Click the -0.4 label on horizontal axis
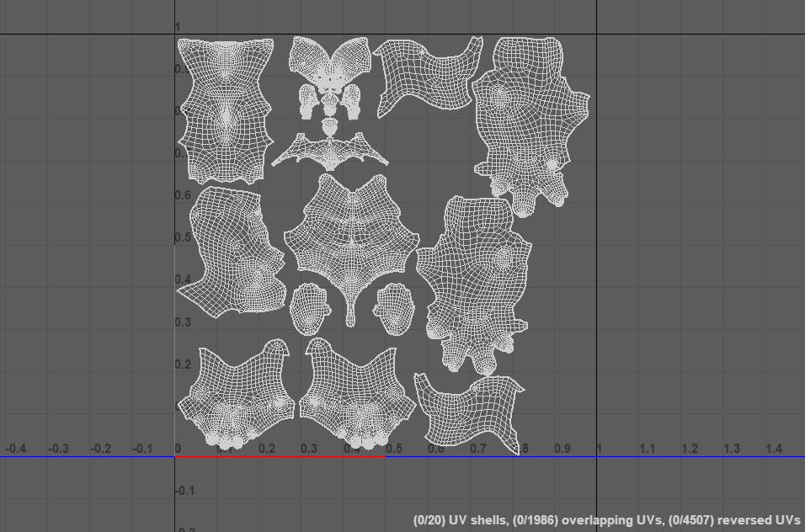This screenshot has width=805, height=532. click(x=15, y=450)
